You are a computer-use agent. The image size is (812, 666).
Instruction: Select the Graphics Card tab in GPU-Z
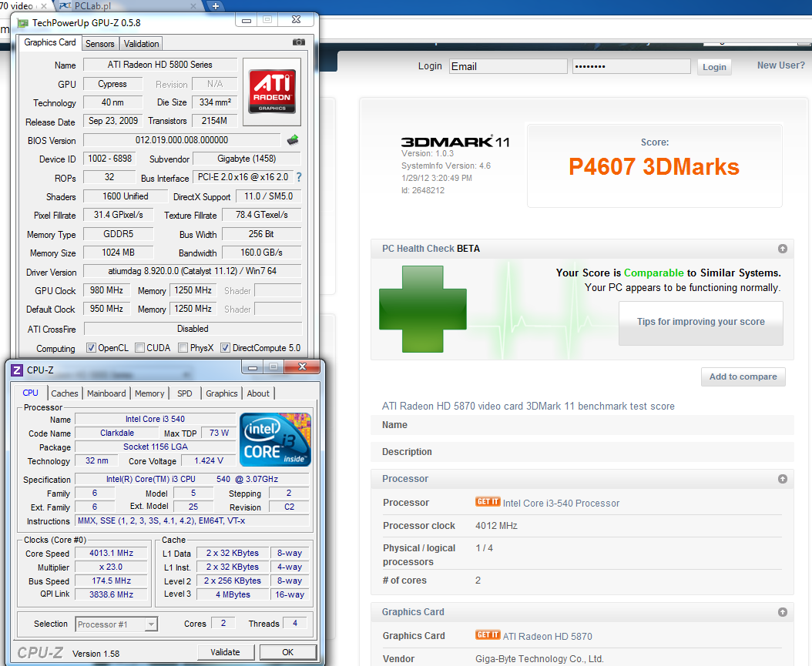50,42
